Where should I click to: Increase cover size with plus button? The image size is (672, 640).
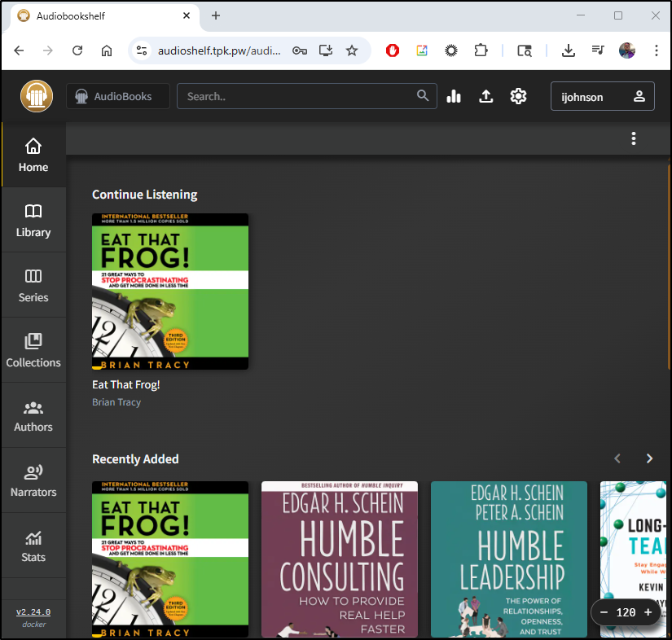click(x=648, y=612)
